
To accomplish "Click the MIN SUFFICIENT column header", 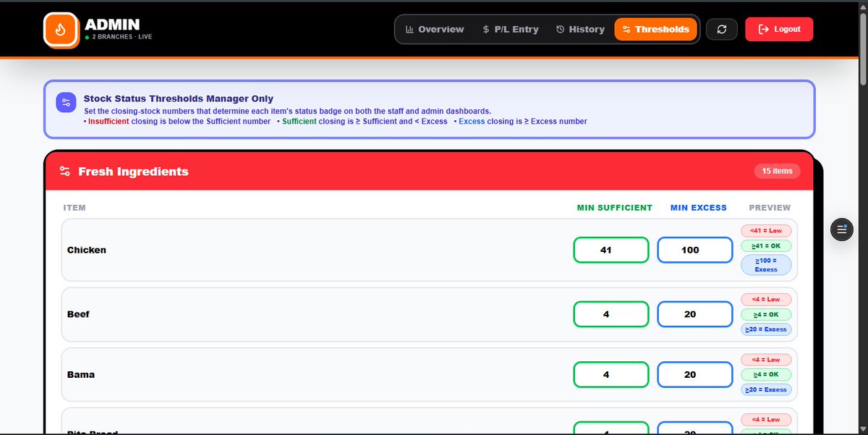I will pyautogui.click(x=615, y=208).
